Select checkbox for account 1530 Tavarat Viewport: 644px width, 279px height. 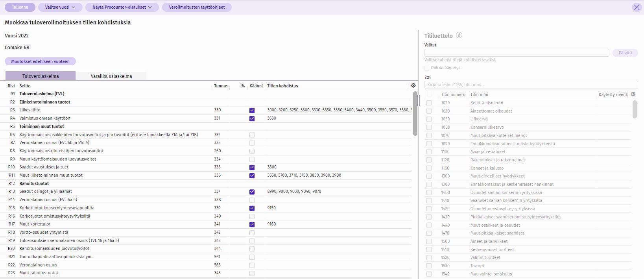(429, 266)
